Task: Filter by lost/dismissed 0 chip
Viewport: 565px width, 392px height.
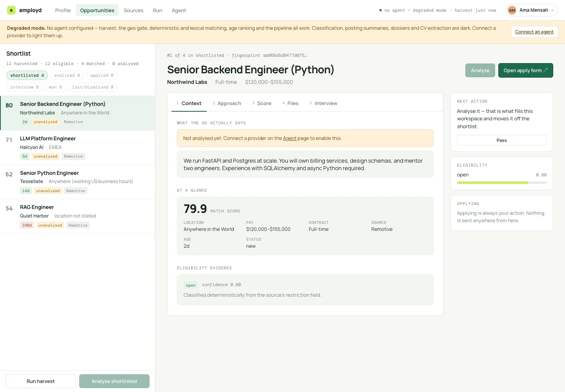Action: (93, 87)
